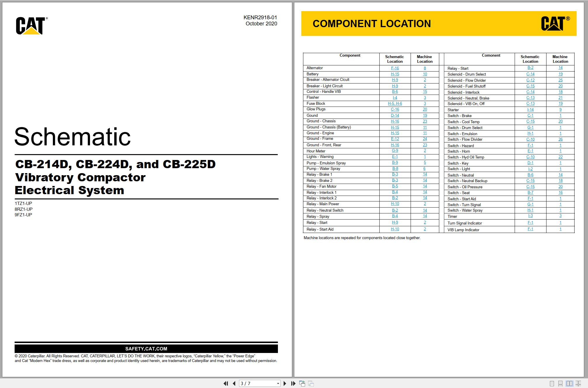Viewport: 588px width, 388px height.
Task: Go back to the previous view
Action: (x=302, y=383)
